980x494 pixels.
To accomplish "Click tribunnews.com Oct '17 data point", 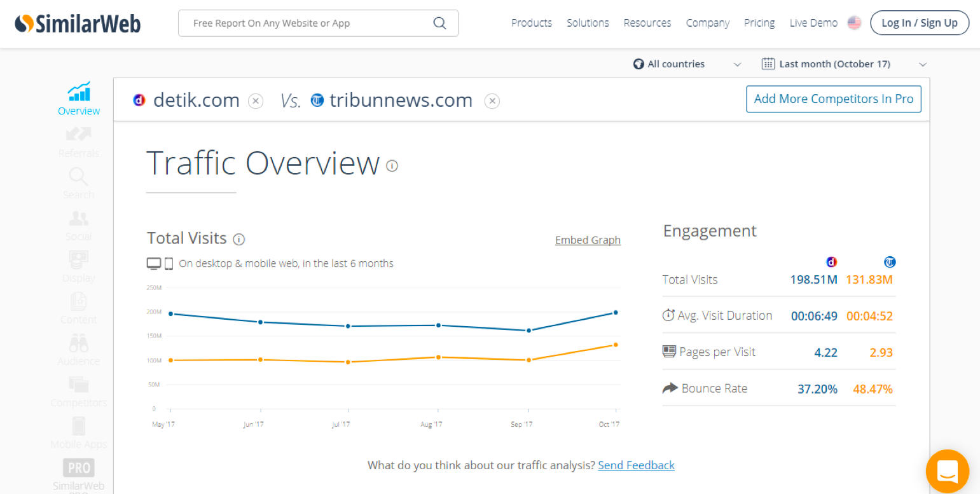I will [x=616, y=345].
